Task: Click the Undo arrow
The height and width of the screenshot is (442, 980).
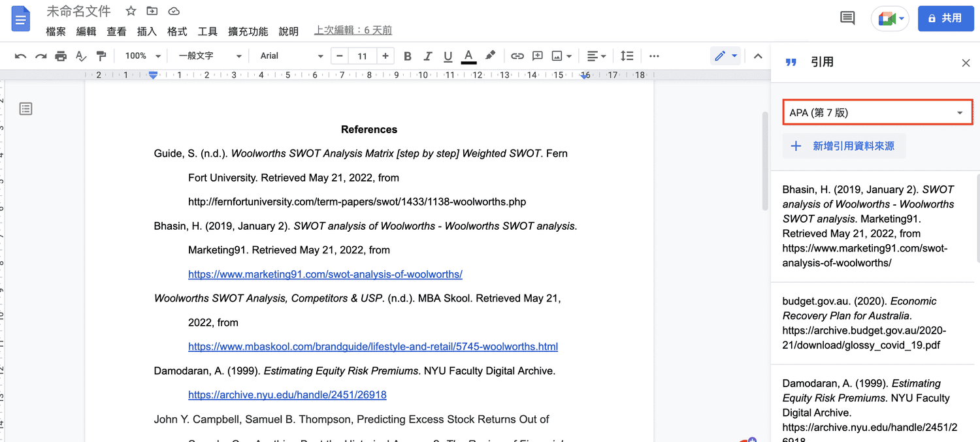Action: click(x=20, y=56)
